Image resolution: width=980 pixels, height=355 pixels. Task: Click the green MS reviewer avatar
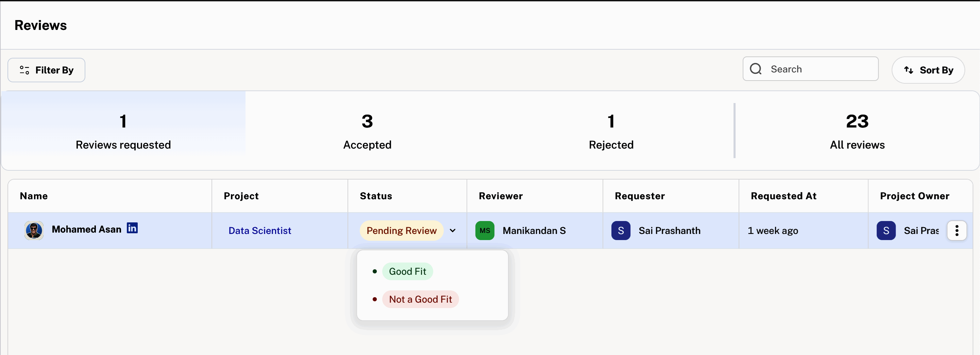pyautogui.click(x=485, y=231)
